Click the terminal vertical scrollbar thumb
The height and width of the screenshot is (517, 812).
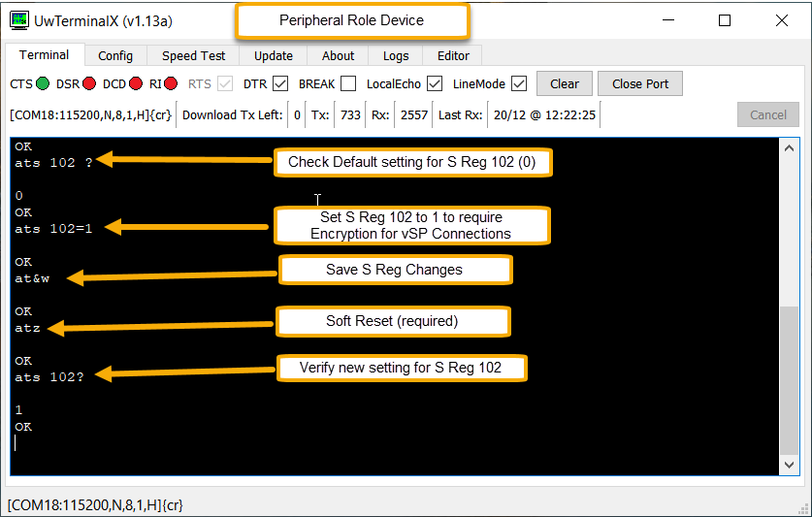[x=790, y=381]
